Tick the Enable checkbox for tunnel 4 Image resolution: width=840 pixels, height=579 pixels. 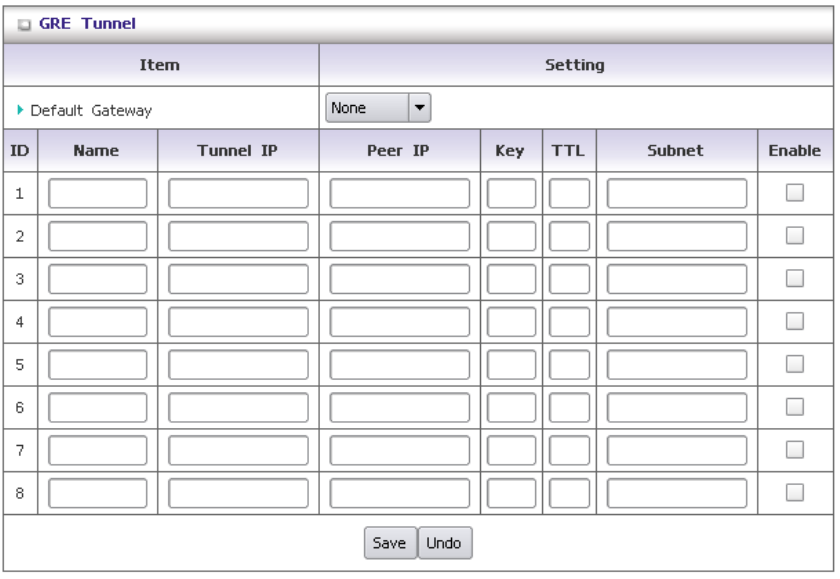pyautogui.click(x=794, y=321)
